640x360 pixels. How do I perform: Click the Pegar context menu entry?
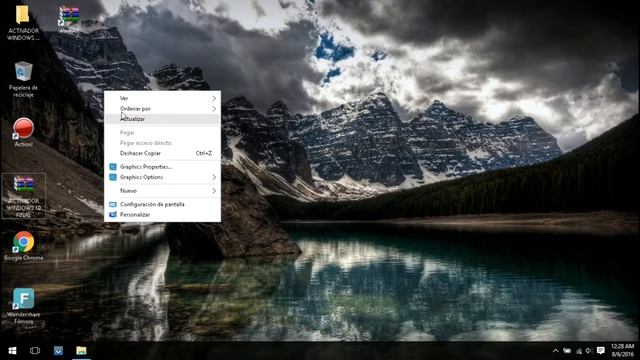(x=162, y=133)
